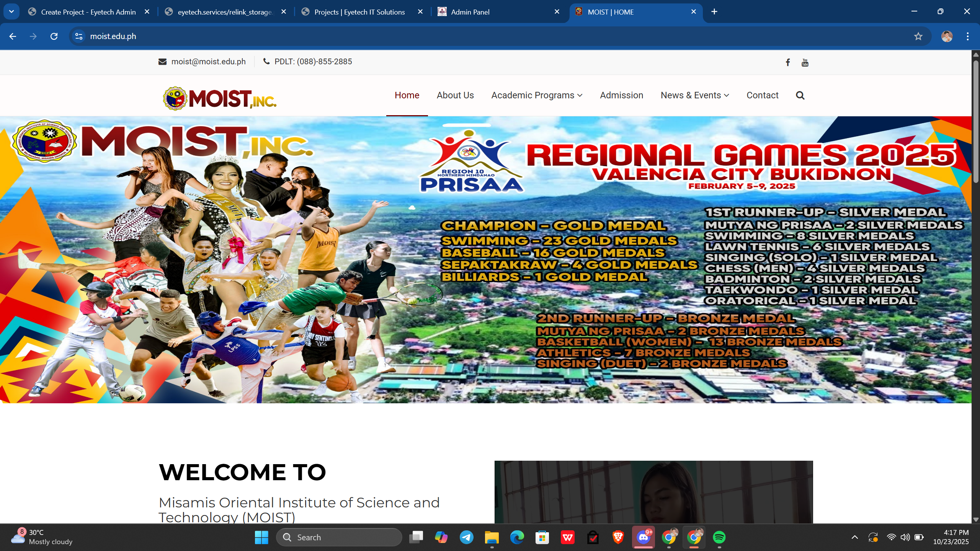Open the YouTube social icon link
This screenshot has width=980, height=551.
(x=805, y=62)
